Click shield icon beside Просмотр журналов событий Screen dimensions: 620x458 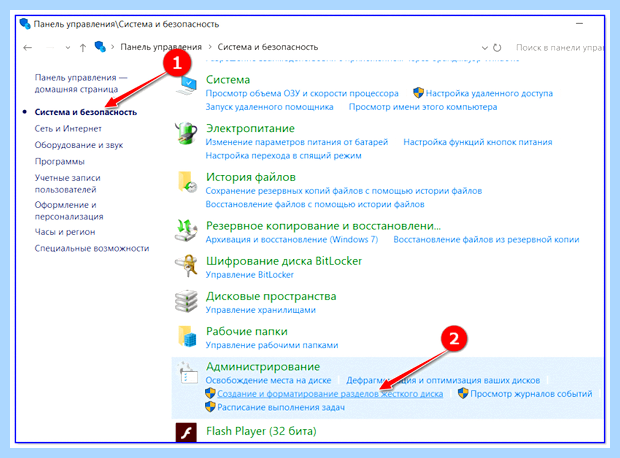[x=463, y=393]
